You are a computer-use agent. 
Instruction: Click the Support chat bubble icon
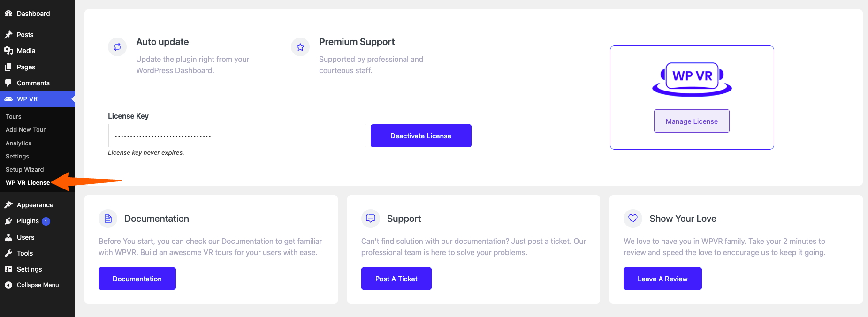click(x=371, y=219)
